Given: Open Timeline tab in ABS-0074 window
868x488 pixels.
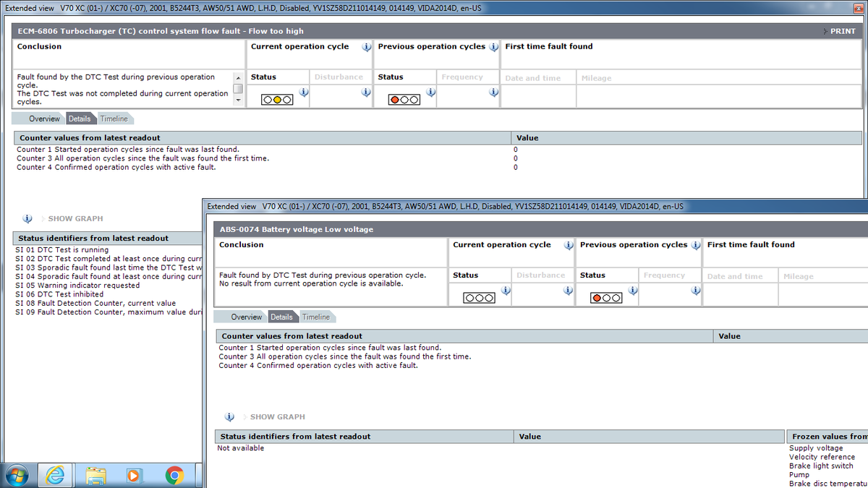Looking at the screenshot, I should [x=316, y=317].
